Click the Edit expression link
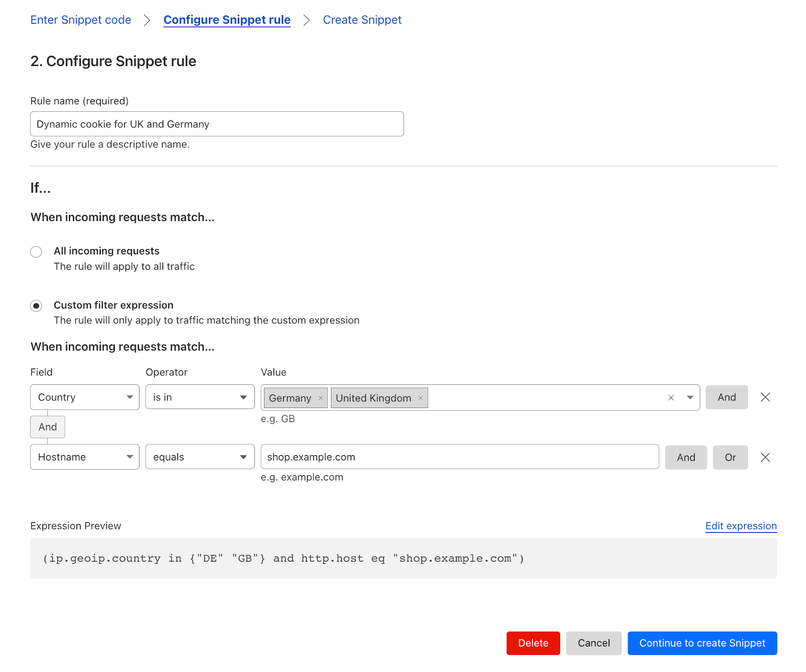 (x=741, y=526)
